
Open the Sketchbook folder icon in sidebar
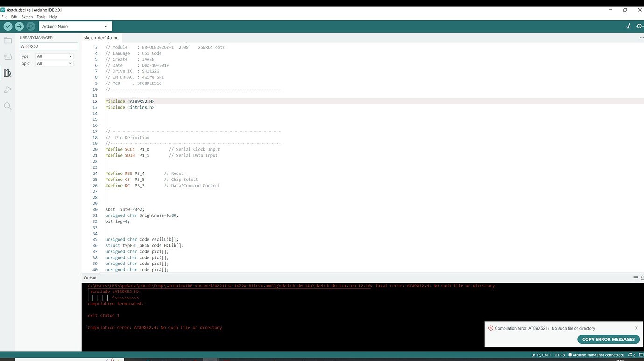coord(7,40)
